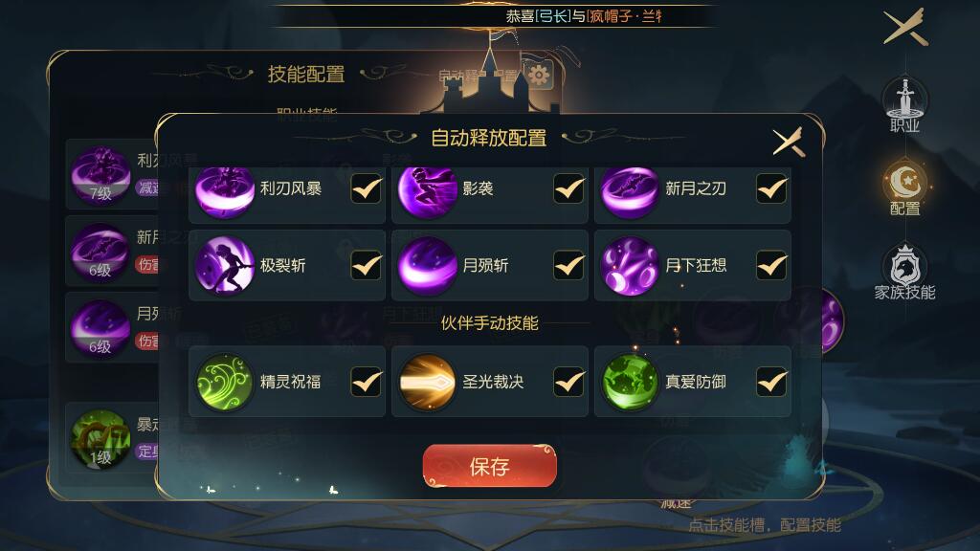
Task: Uncheck the 利刃风暴 auto-release checkbox
Action: point(367,188)
